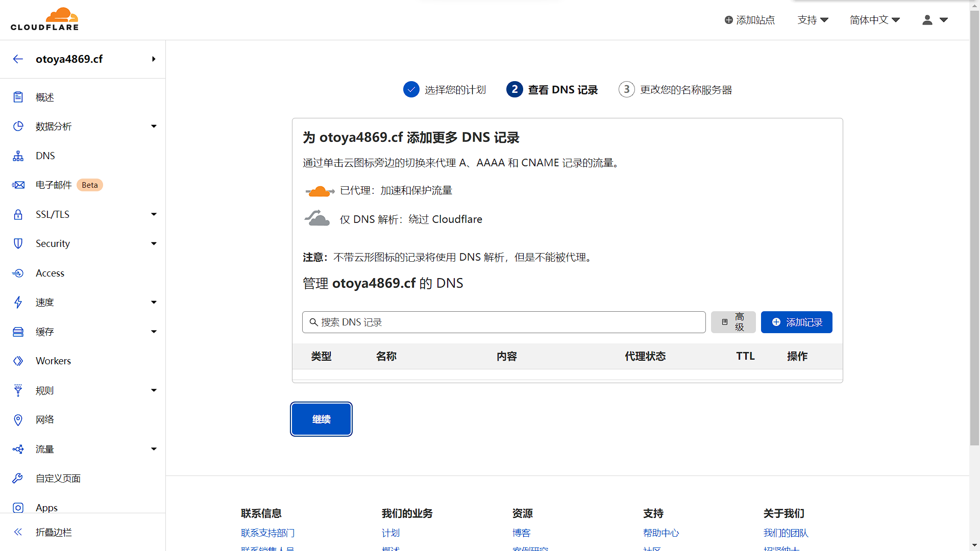
Task: Click the Access login arrow icon
Action: click(18, 273)
